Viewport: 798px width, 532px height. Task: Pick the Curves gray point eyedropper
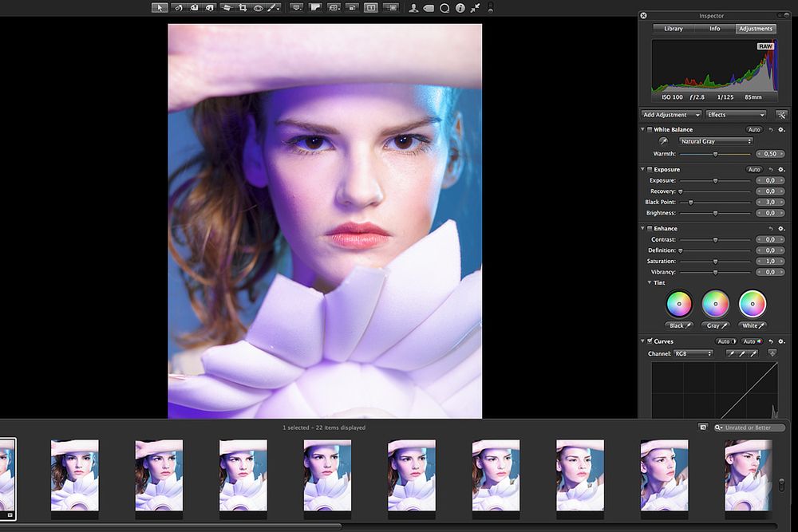pos(742,353)
